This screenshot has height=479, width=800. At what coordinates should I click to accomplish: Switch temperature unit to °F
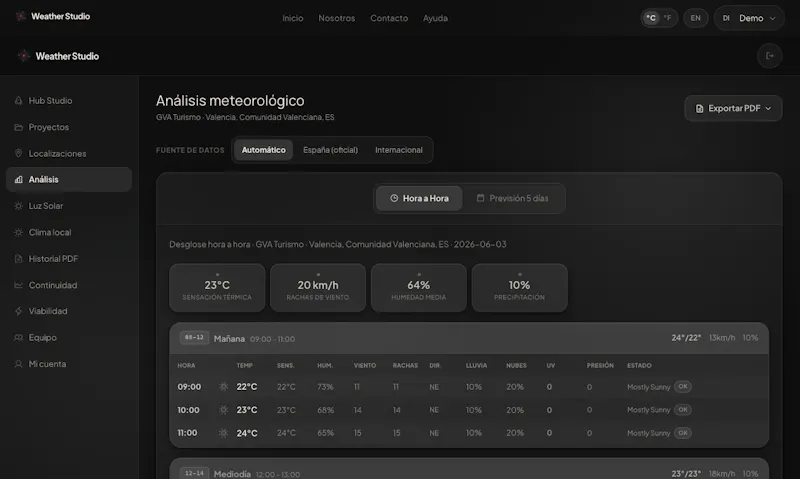(x=667, y=18)
